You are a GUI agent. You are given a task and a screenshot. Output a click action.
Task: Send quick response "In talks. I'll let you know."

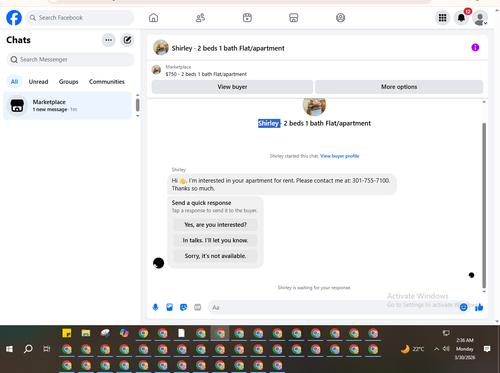pos(215,240)
